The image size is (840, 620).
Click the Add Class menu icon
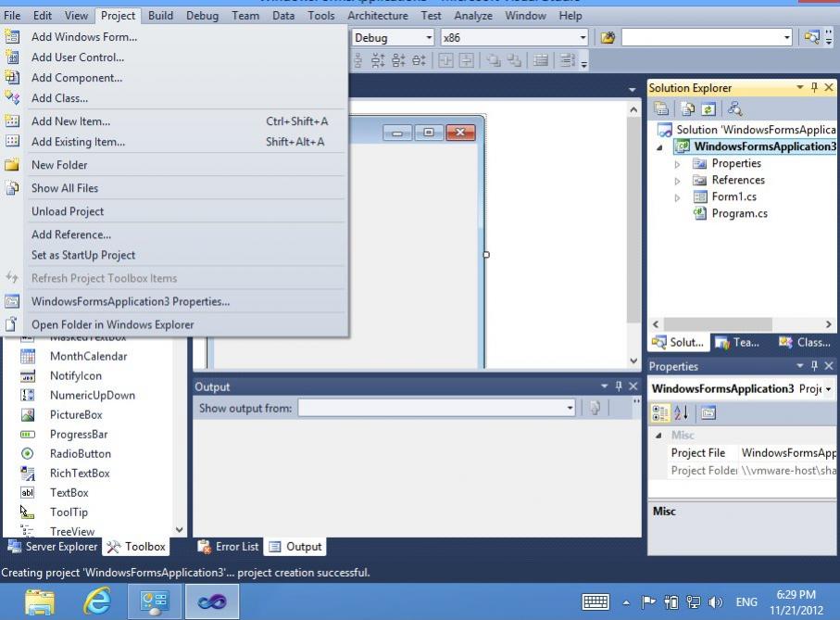12,97
